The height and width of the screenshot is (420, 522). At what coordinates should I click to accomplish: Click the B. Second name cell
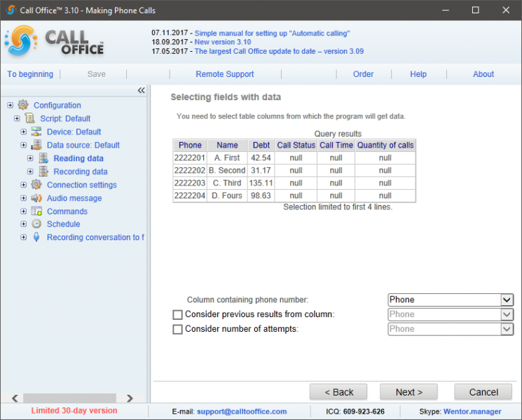point(227,171)
